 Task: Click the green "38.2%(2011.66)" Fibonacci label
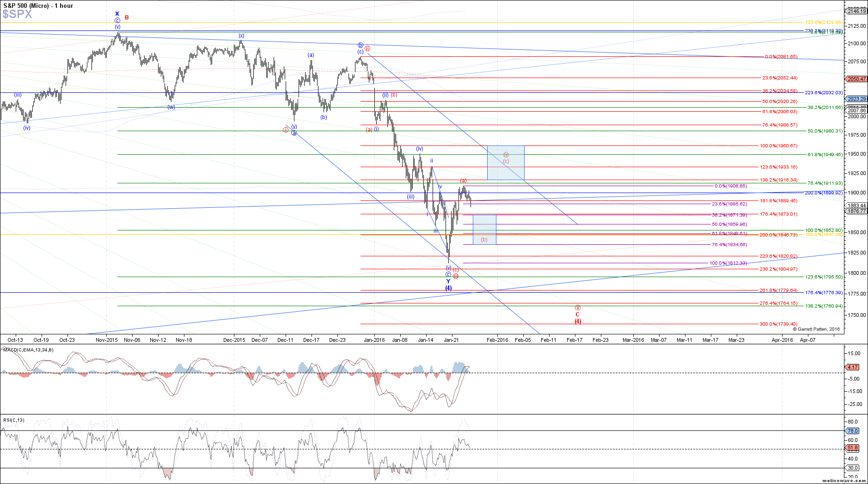coord(825,108)
